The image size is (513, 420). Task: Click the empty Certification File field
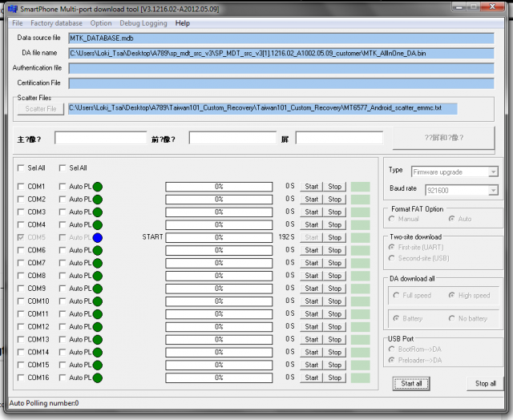click(x=281, y=83)
